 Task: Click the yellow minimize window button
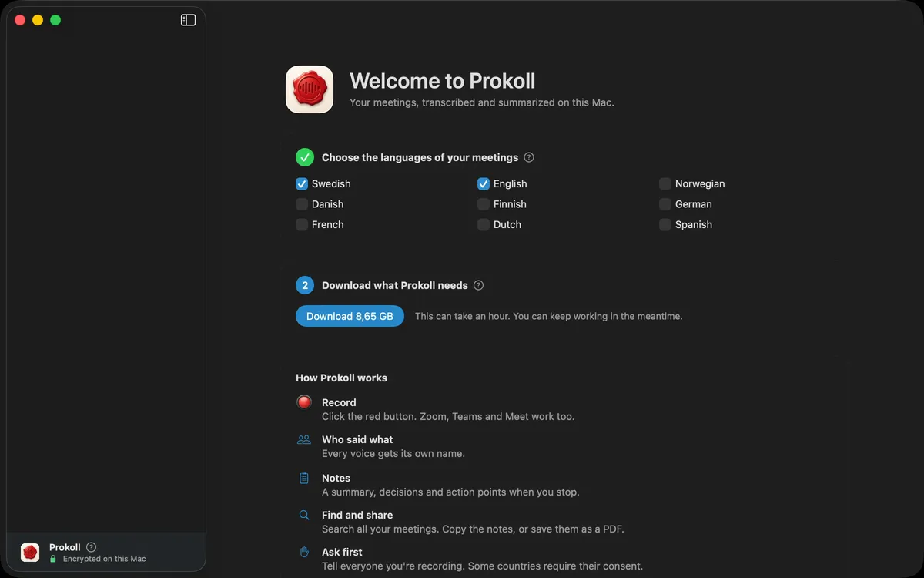38,20
